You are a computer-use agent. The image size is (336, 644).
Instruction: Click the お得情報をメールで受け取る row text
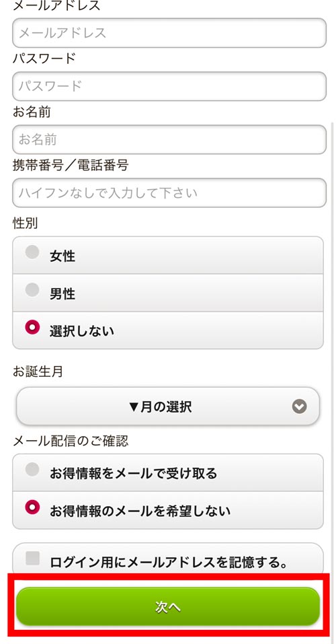pyautogui.click(x=133, y=474)
